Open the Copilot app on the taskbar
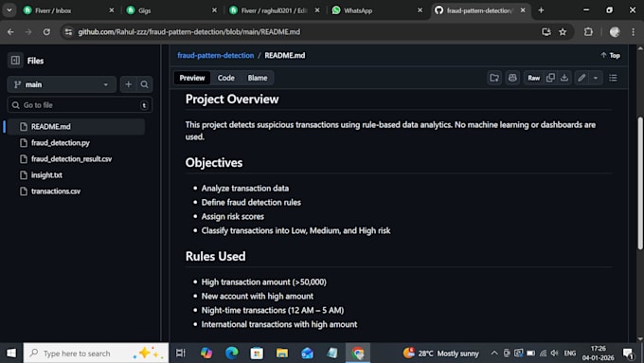The width and height of the screenshot is (644, 363). click(x=206, y=353)
